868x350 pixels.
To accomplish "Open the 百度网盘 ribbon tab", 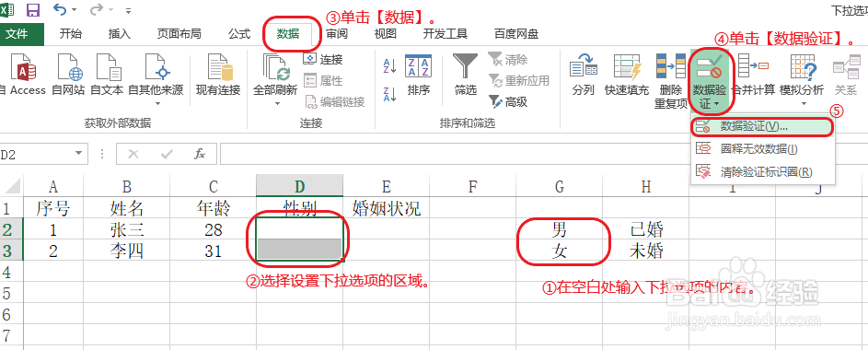I will pos(516,34).
